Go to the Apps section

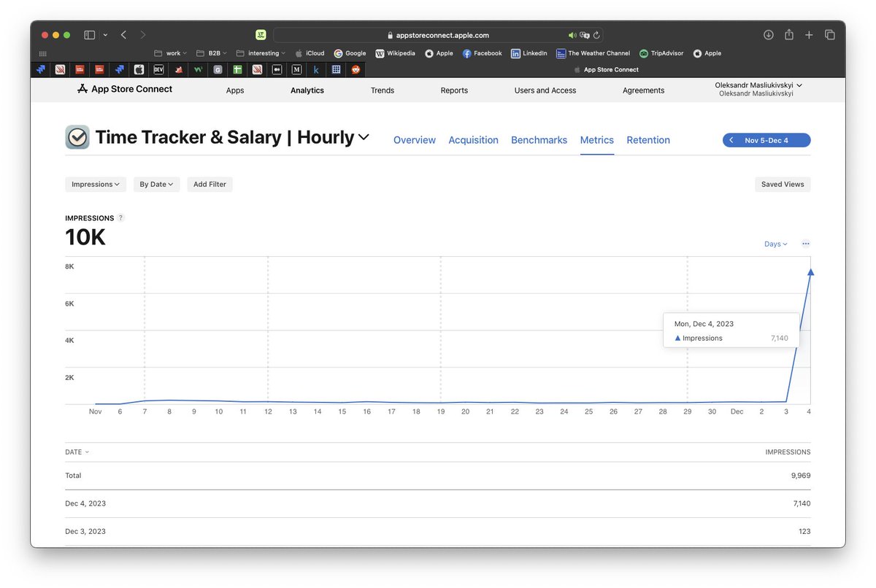pyautogui.click(x=235, y=90)
